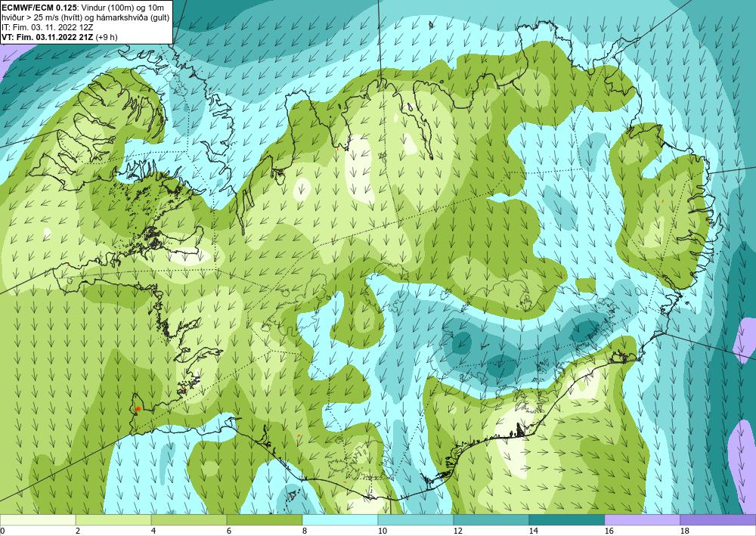Screen dimensions: 756x536
Task: Click the 16–18 m/s light purple legend swatch
Action: (642, 520)
